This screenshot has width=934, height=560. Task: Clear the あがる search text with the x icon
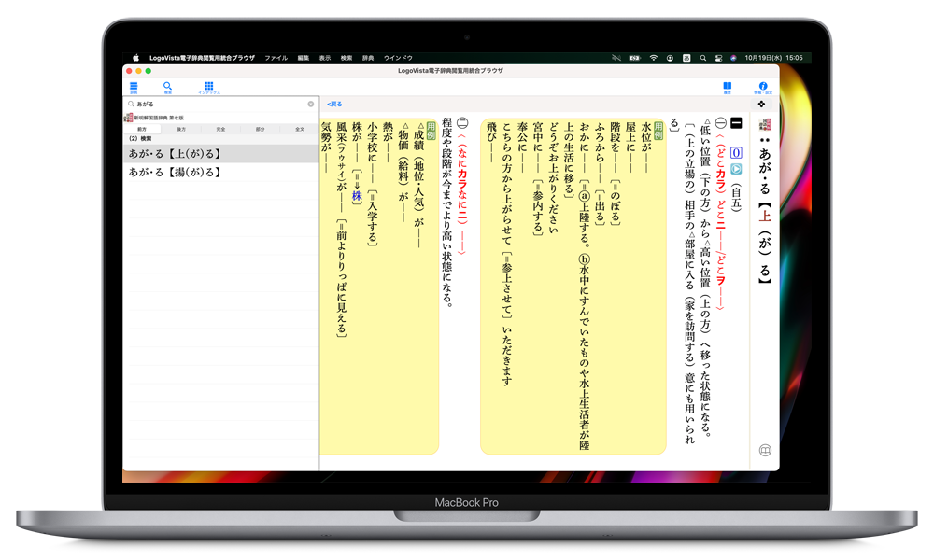311,105
